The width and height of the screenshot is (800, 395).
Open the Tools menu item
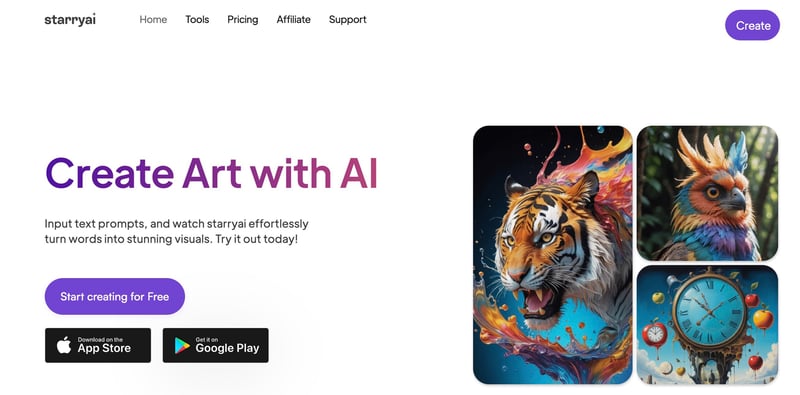[x=197, y=19]
